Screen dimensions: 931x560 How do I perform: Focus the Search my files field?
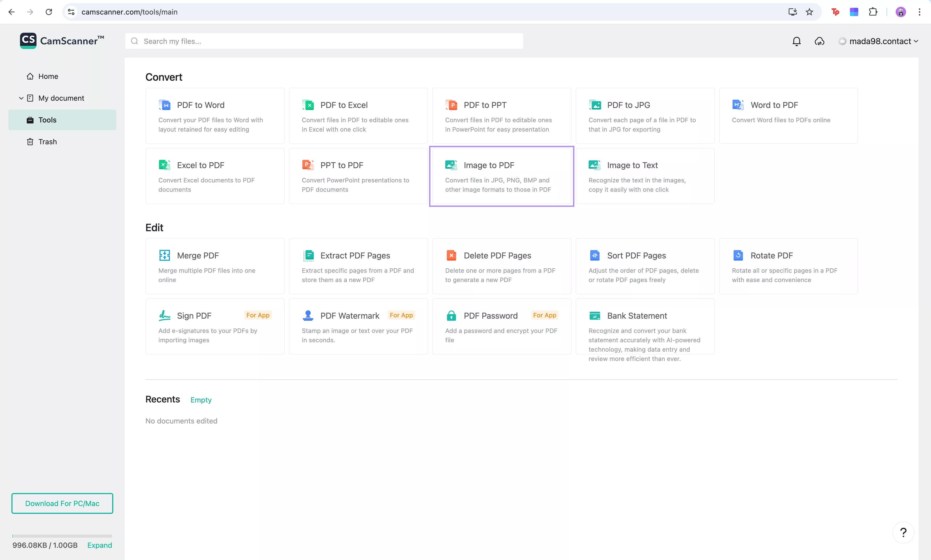[324, 41]
